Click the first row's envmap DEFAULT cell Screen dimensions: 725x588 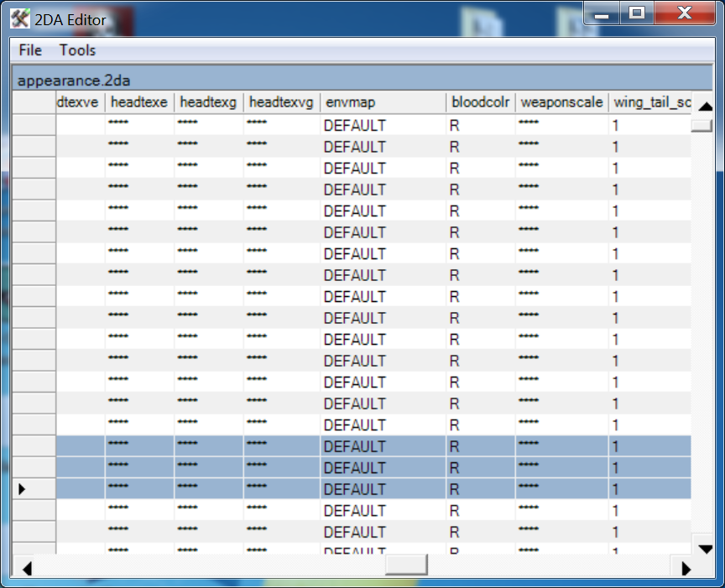tap(383, 125)
